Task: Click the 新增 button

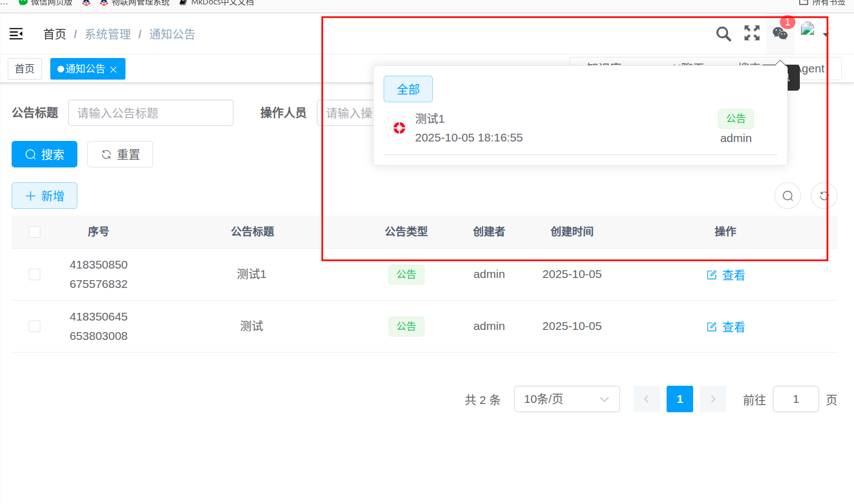Action: 44,196
